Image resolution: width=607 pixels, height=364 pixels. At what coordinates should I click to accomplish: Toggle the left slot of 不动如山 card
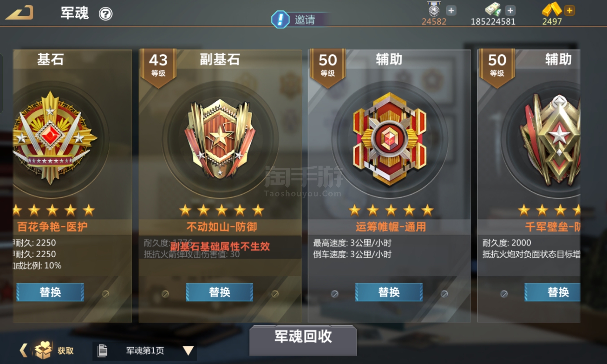click(165, 294)
